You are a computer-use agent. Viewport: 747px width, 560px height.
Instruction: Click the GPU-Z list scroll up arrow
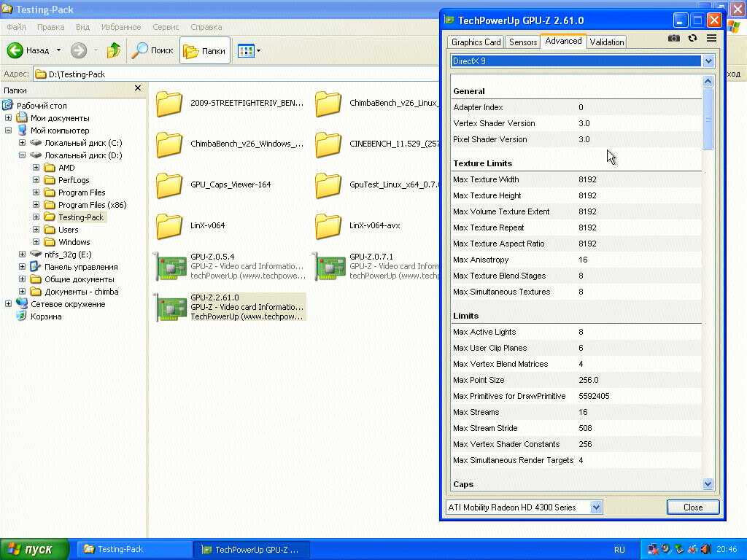coord(708,82)
